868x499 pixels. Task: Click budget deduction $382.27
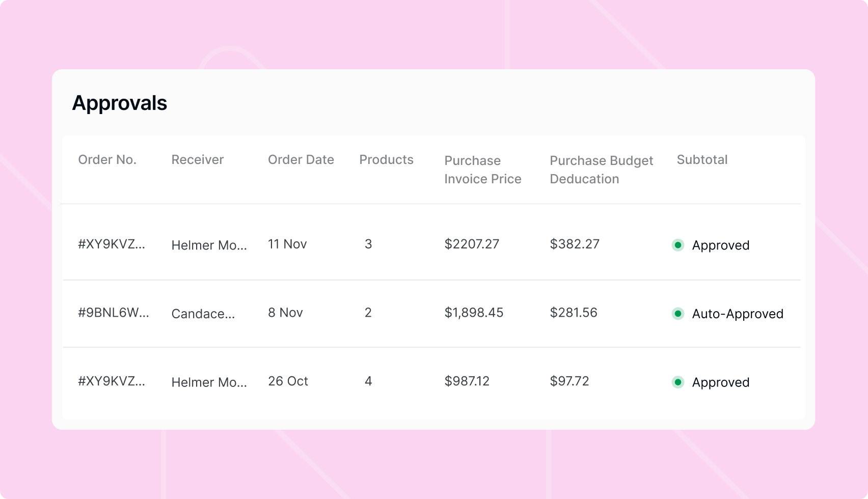click(575, 244)
